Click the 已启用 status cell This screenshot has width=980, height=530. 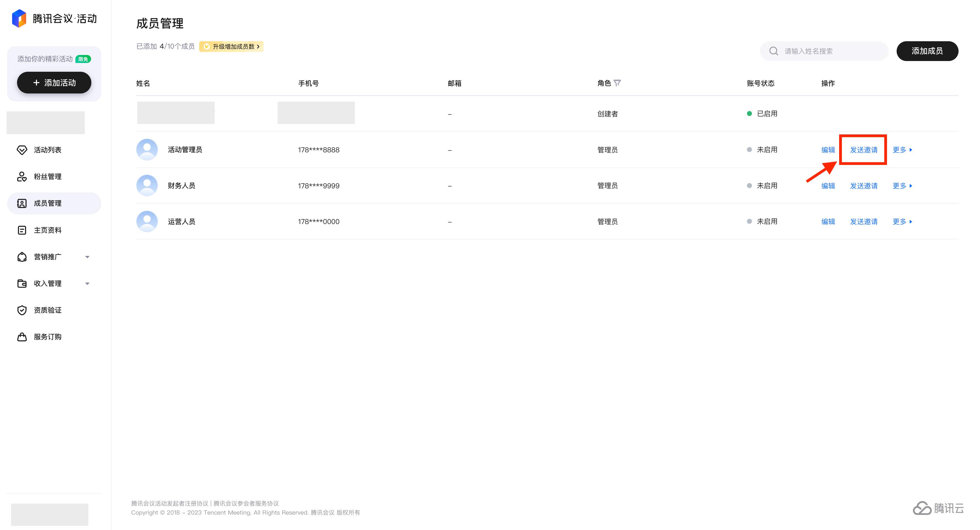click(x=762, y=114)
